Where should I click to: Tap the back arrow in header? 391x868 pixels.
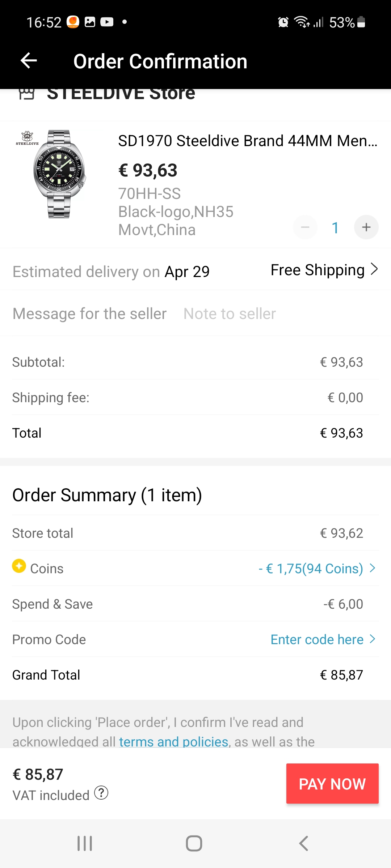29,60
